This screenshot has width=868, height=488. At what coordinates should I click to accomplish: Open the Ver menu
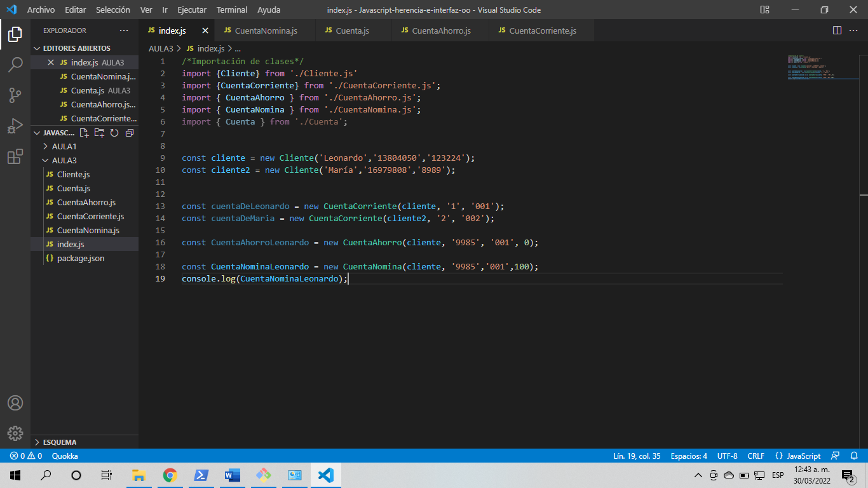pos(146,10)
